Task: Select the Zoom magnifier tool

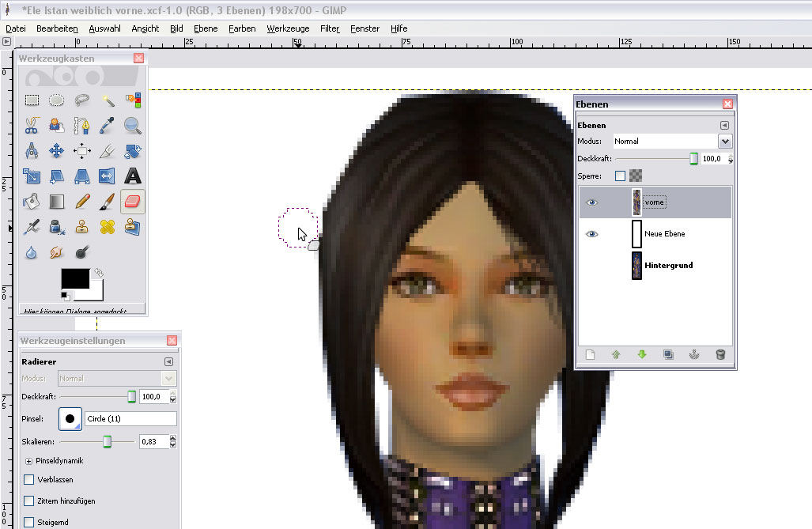Action: tap(133, 125)
